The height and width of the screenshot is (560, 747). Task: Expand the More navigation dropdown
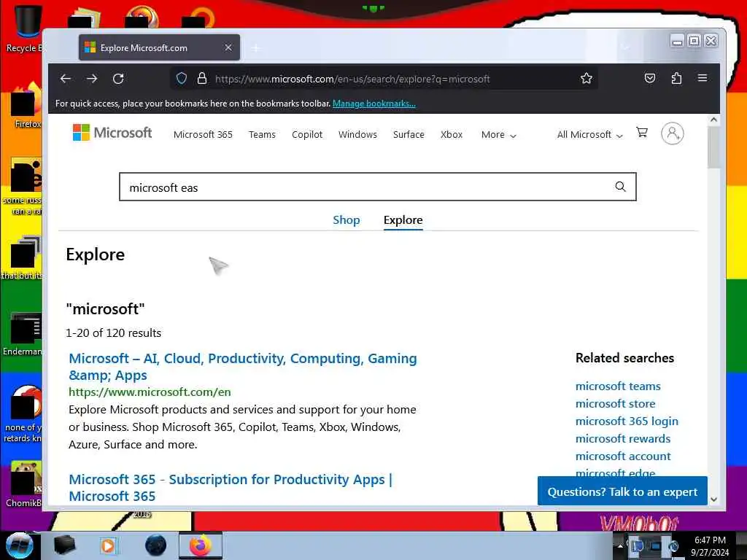(498, 135)
